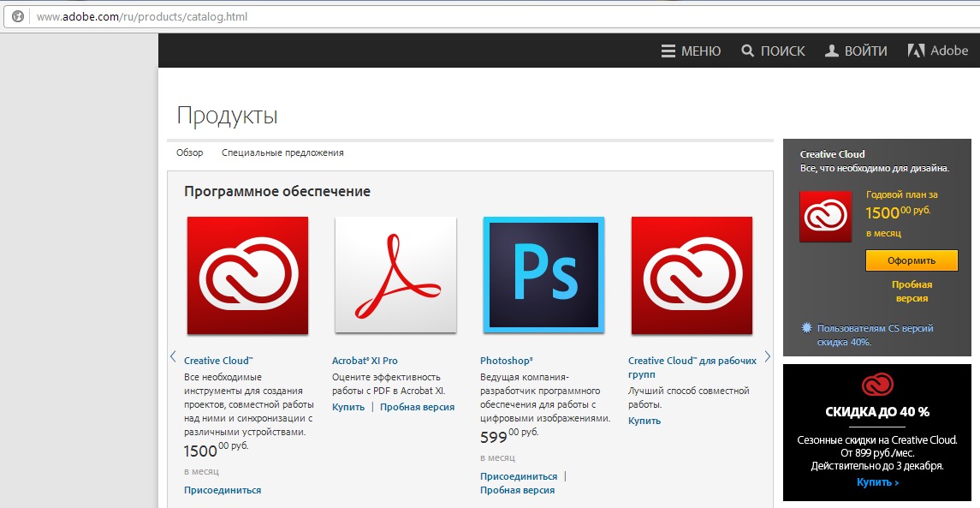Click Пробная версия link in sidebar promo
980x508 pixels.
click(x=912, y=291)
